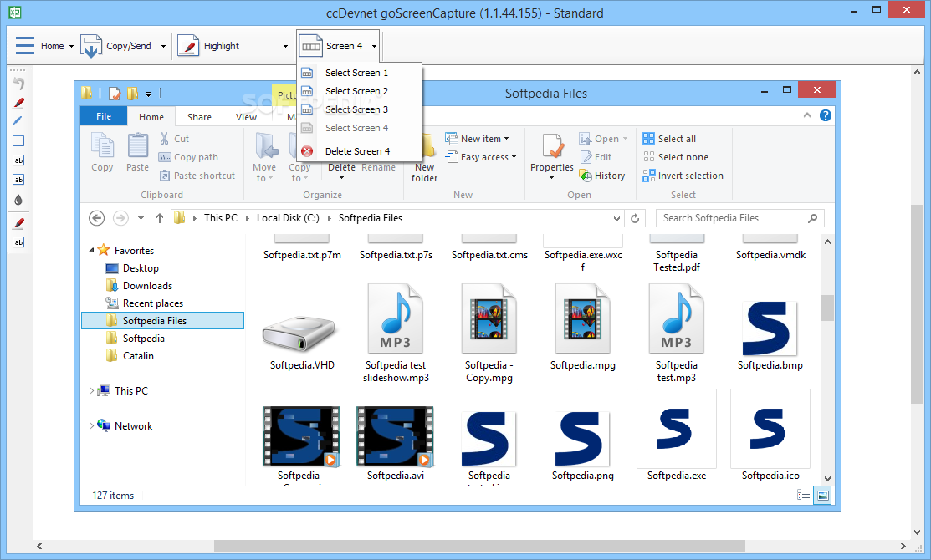Switch to details view icon in status bar
931x560 pixels.
coord(803,495)
